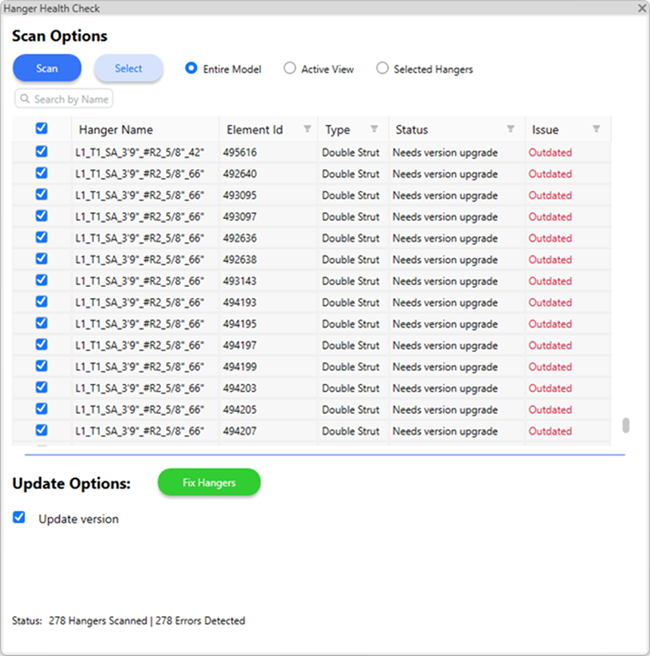Uncheck row with Element Id 494207
Viewport: 650px width, 656px height.
point(41,430)
